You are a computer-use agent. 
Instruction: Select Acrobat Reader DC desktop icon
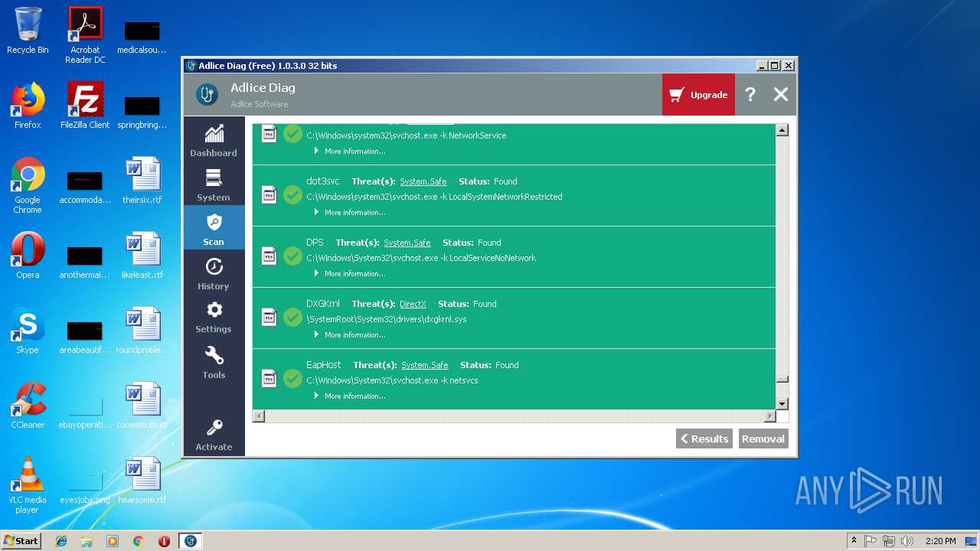pos(85,35)
